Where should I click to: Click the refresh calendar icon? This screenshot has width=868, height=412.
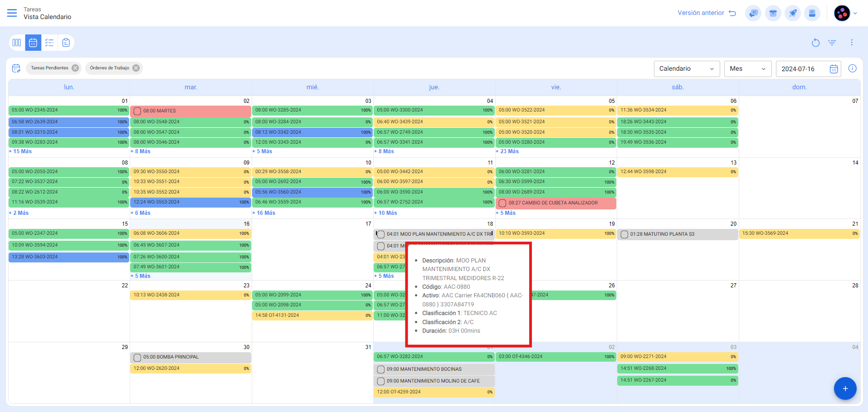coord(815,43)
